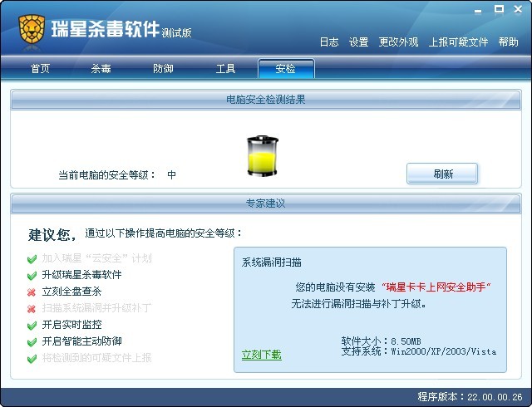Click green check beside 加入瑞星"云安全"计划
This screenshot has height=407, width=532.
(x=32, y=259)
